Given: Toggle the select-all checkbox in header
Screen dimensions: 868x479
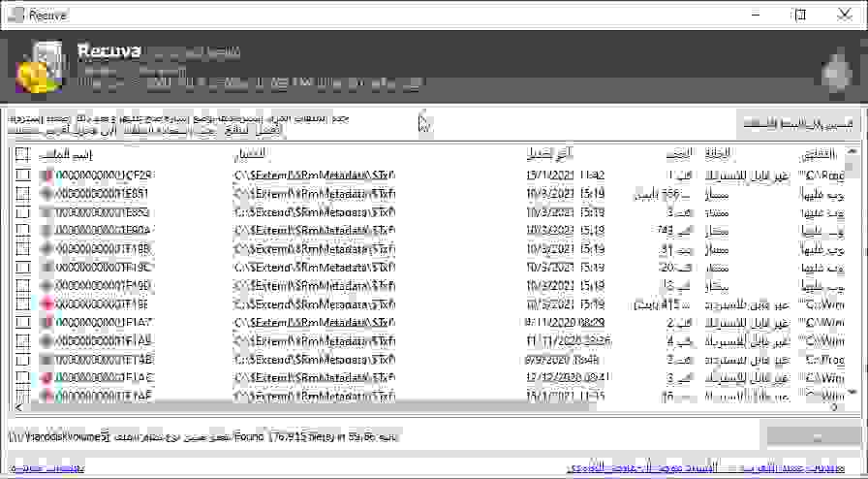Looking at the screenshot, I should point(22,155).
